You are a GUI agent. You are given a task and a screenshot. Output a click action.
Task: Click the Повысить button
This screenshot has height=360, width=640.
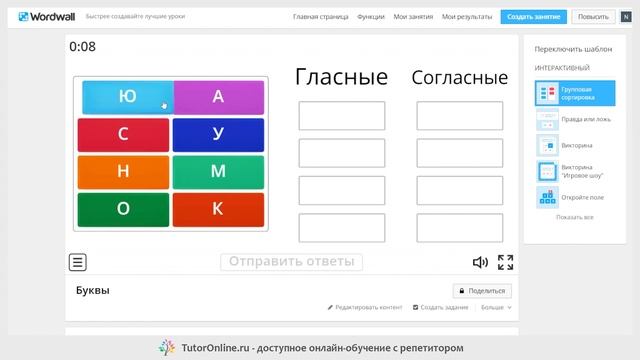(593, 17)
